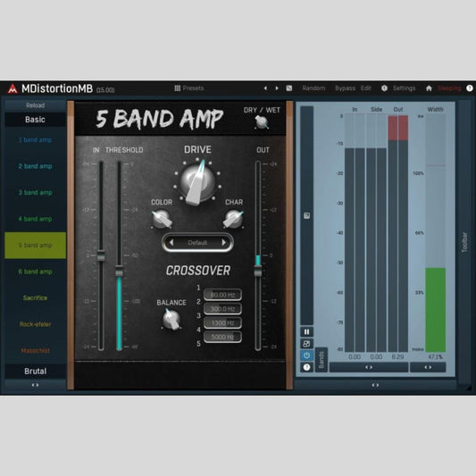Image resolution: width=476 pixels, height=476 pixels.
Task: Select the Masochist preset
Action: [35, 351]
